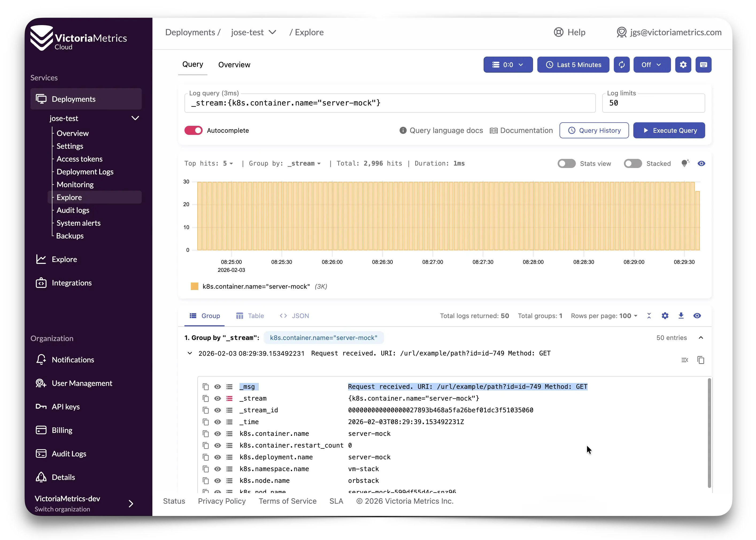Screen dimensions: 756x540
Task: Disable the Autocomplete toggle
Action: [x=193, y=130]
